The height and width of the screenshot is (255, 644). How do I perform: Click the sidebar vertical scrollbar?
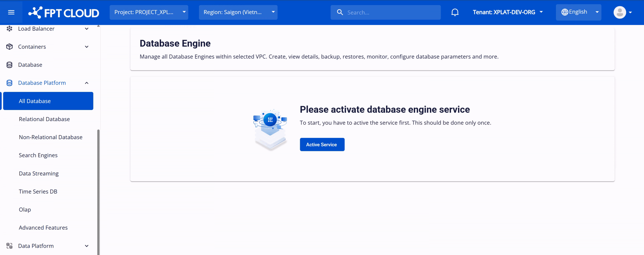(98, 191)
